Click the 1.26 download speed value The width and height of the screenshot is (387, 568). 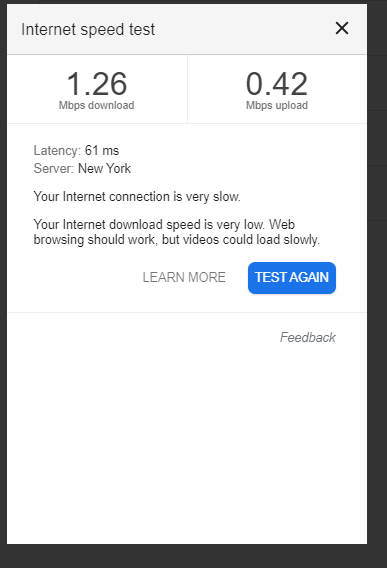pyautogui.click(x=97, y=84)
